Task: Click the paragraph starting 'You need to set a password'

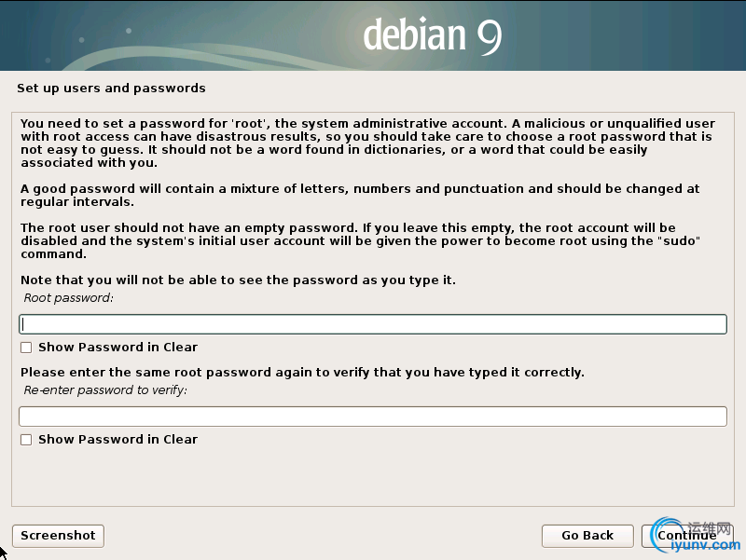Action: coord(367,143)
